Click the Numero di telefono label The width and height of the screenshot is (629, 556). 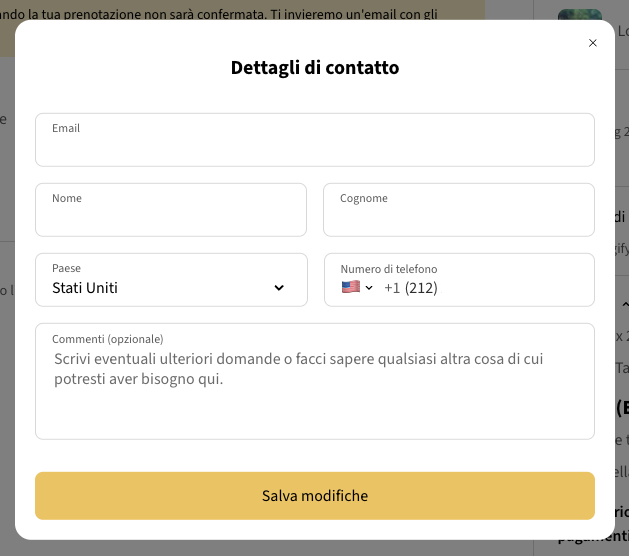click(x=389, y=269)
